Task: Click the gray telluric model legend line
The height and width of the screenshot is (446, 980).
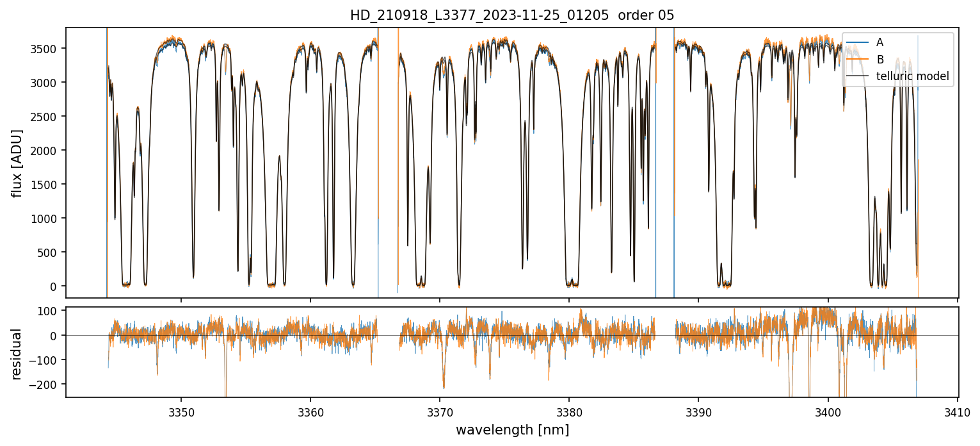Action: (x=858, y=77)
